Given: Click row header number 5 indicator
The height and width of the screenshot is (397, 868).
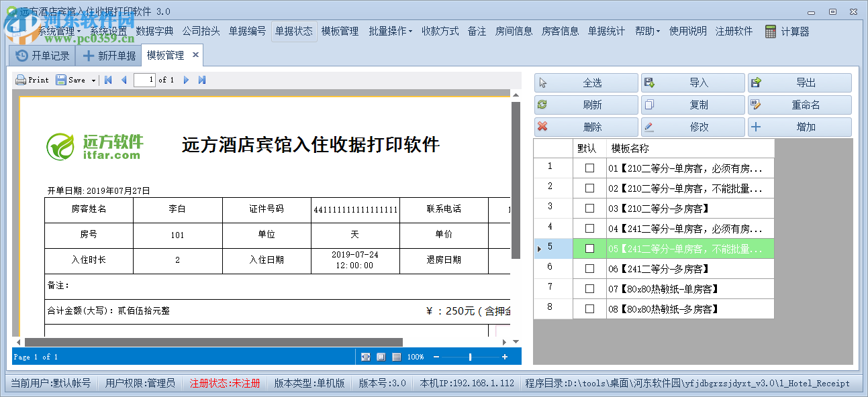Looking at the screenshot, I should tap(553, 248).
